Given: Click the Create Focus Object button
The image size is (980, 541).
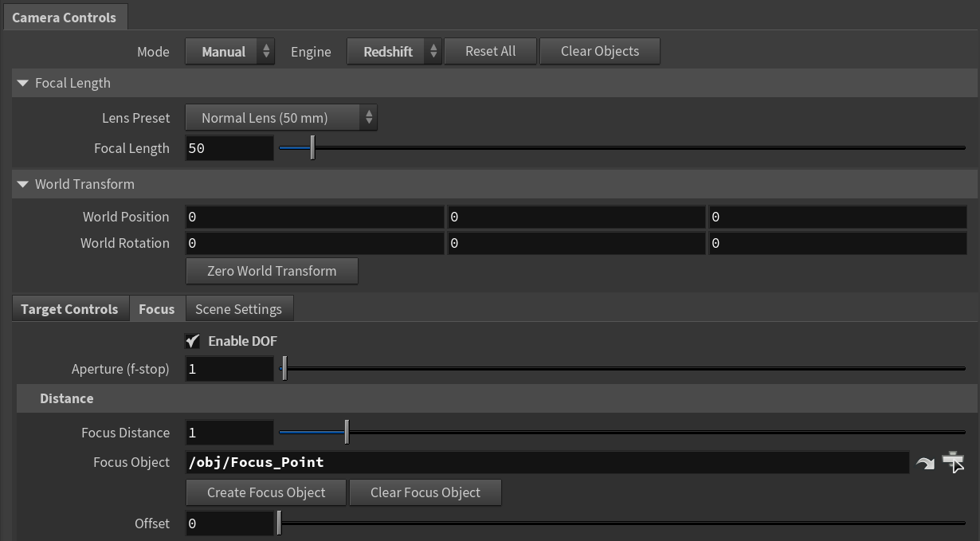Looking at the screenshot, I should tap(266, 492).
